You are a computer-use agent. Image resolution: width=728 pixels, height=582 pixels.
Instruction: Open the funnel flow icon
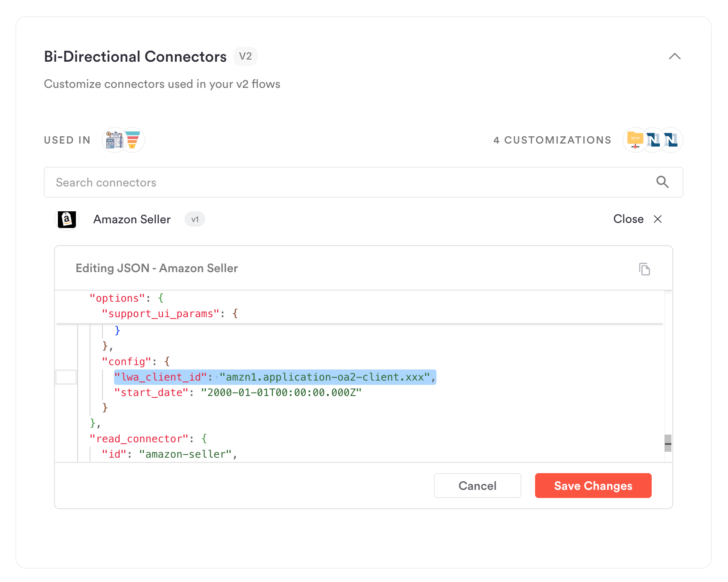coord(133,140)
